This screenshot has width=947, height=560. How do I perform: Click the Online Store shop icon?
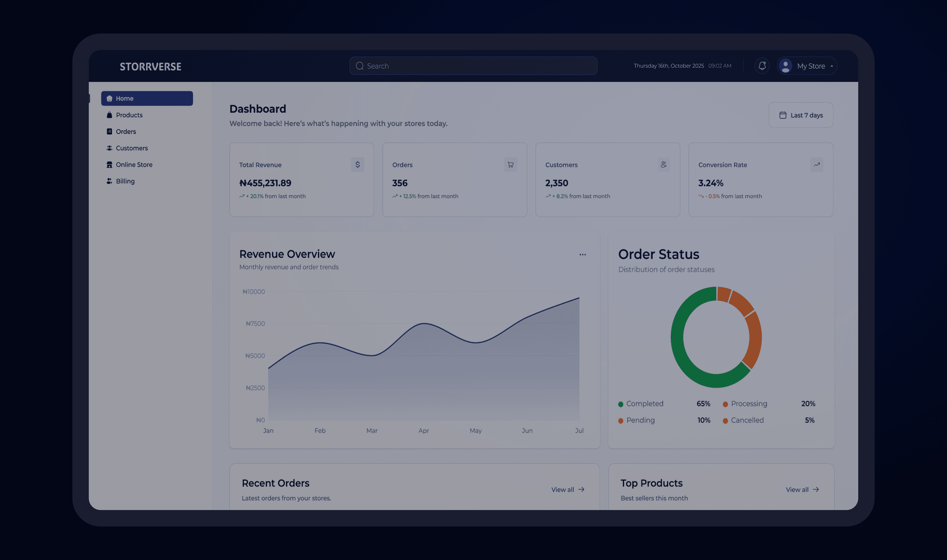[109, 165]
